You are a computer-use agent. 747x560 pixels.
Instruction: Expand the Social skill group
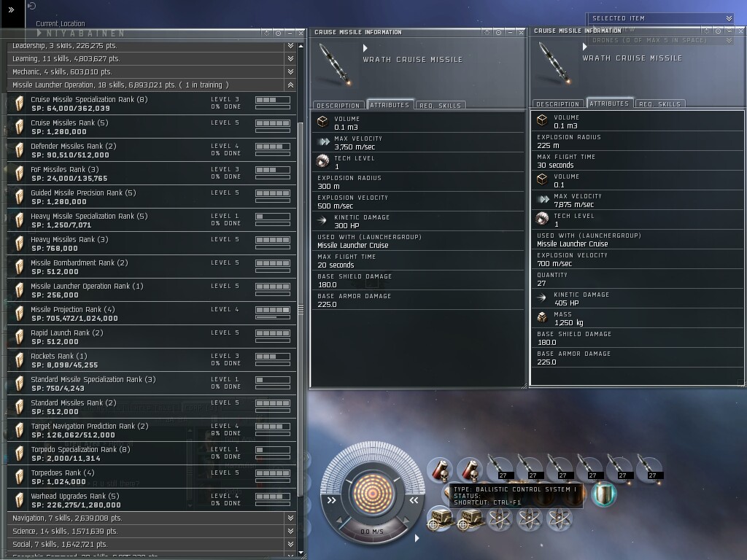(x=290, y=544)
